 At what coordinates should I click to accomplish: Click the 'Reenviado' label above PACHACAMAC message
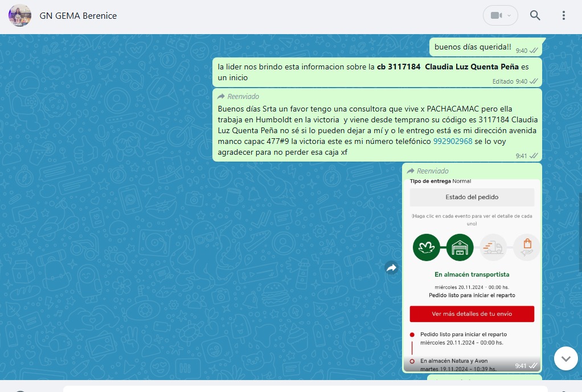point(243,97)
